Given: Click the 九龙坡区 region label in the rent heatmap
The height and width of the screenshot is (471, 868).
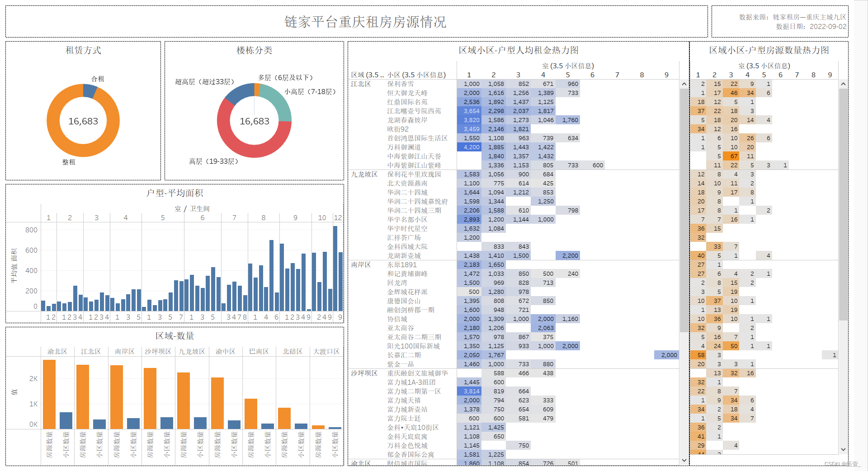Looking at the screenshot, I should [364, 174].
